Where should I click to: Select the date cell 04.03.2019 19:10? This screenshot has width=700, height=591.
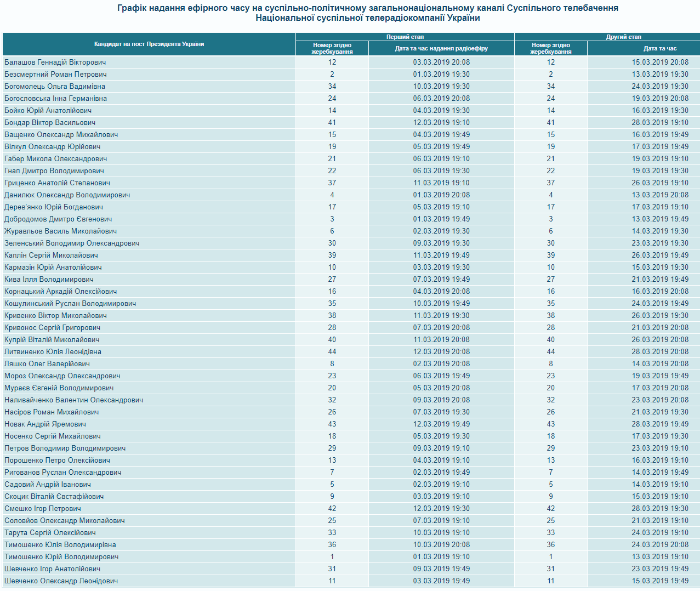click(x=441, y=460)
